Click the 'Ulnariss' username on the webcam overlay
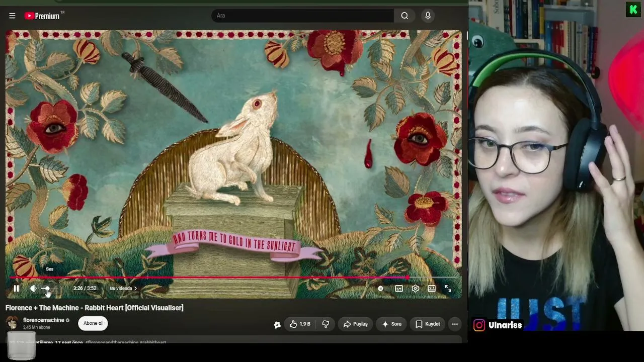This screenshot has width=644, height=362. coord(505,325)
